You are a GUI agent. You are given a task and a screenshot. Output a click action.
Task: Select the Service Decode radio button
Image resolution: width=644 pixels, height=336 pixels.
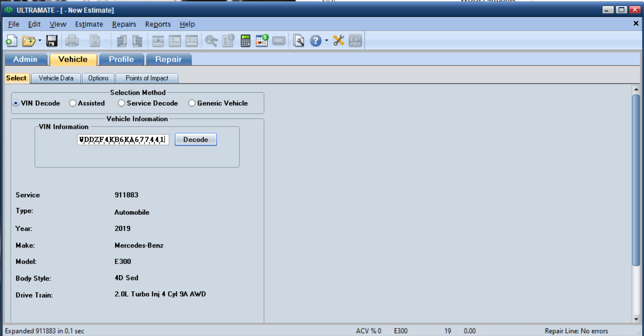[122, 103]
